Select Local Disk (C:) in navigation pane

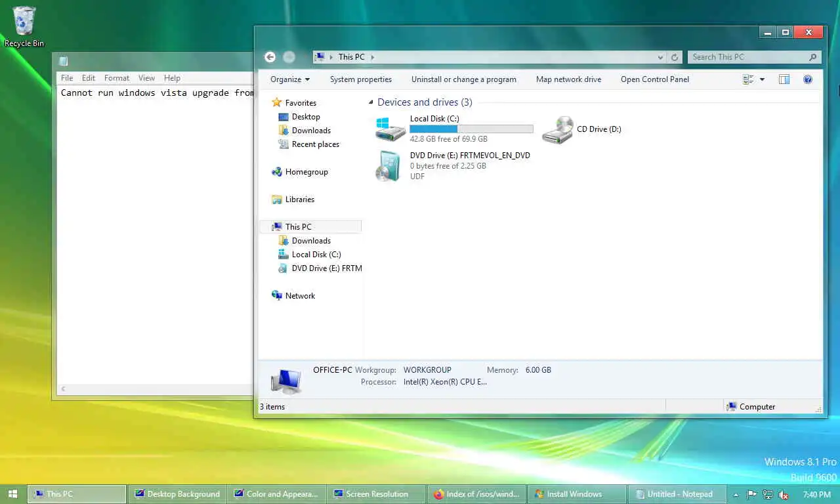click(316, 255)
